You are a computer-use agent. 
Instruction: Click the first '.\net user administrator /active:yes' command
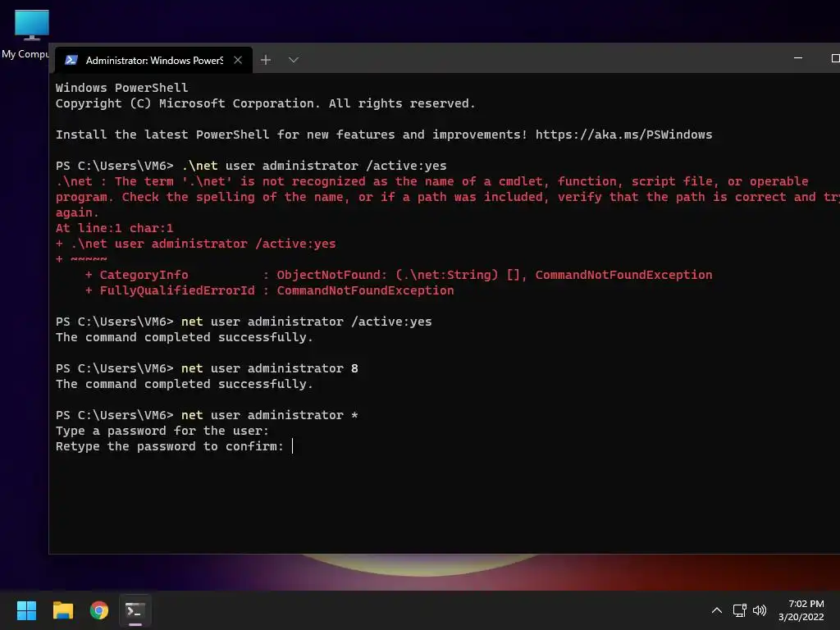314,166
